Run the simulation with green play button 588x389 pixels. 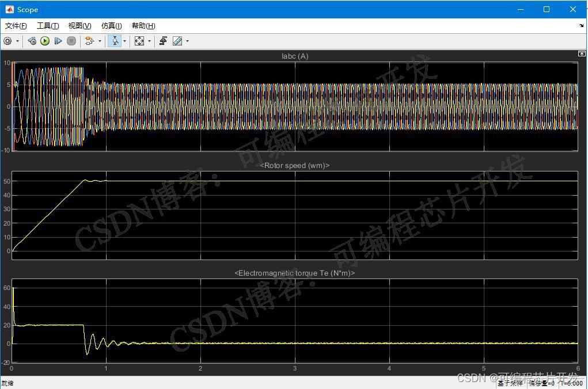click(45, 41)
